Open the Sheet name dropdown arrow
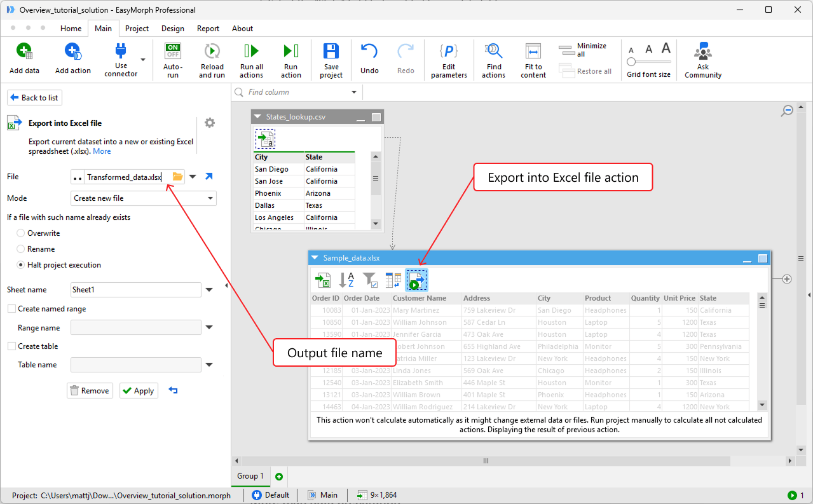Image resolution: width=813 pixels, height=504 pixels. [209, 290]
